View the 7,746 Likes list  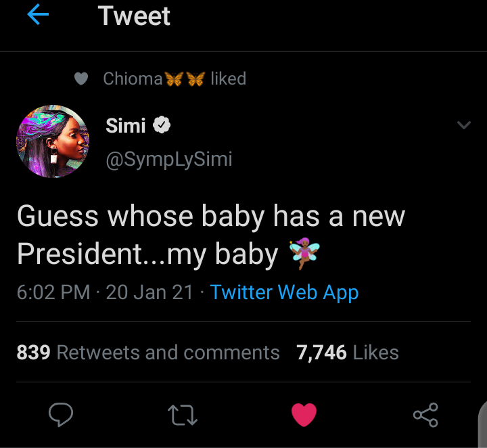coord(348,353)
